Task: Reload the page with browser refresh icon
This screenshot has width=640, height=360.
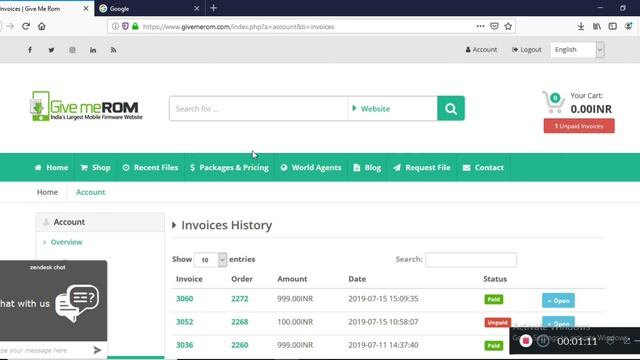Action: [26, 27]
